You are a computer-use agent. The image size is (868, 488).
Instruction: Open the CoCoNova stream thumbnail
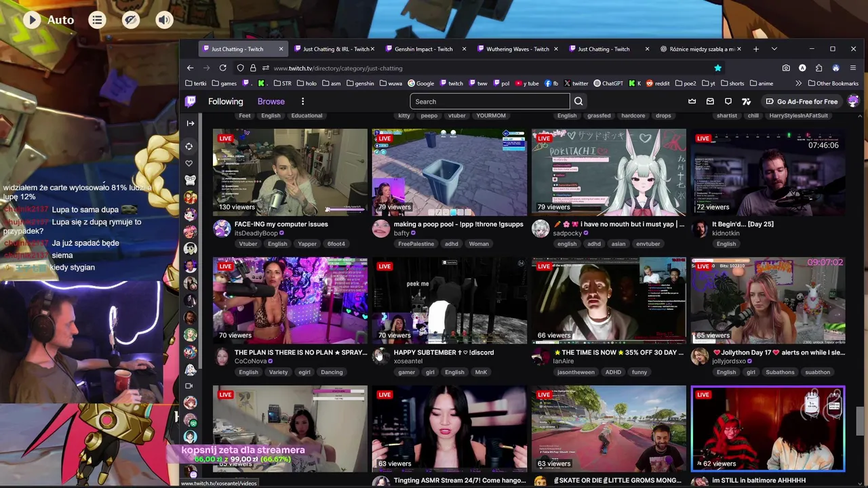pyautogui.click(x=290, y=300)
